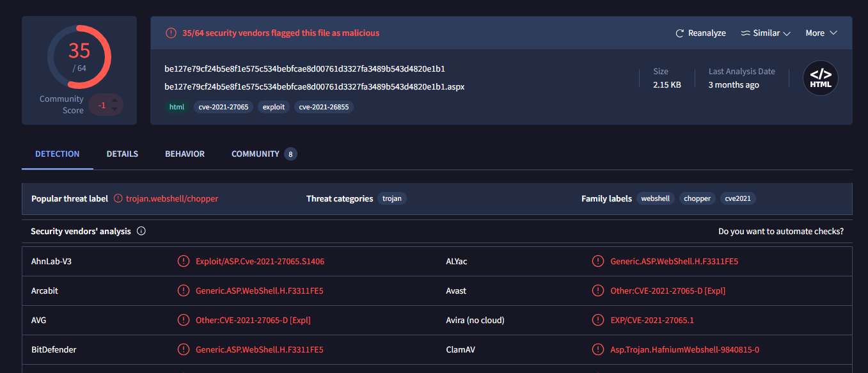This screenshot has height=373, width=868.
Task: Click the detection score circle showing 35
Action: [x=79, y=57]
